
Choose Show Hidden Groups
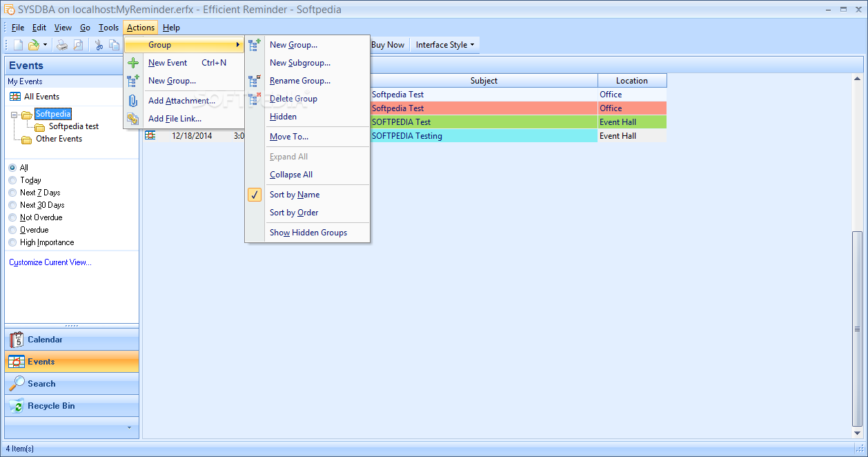[308, 233]
